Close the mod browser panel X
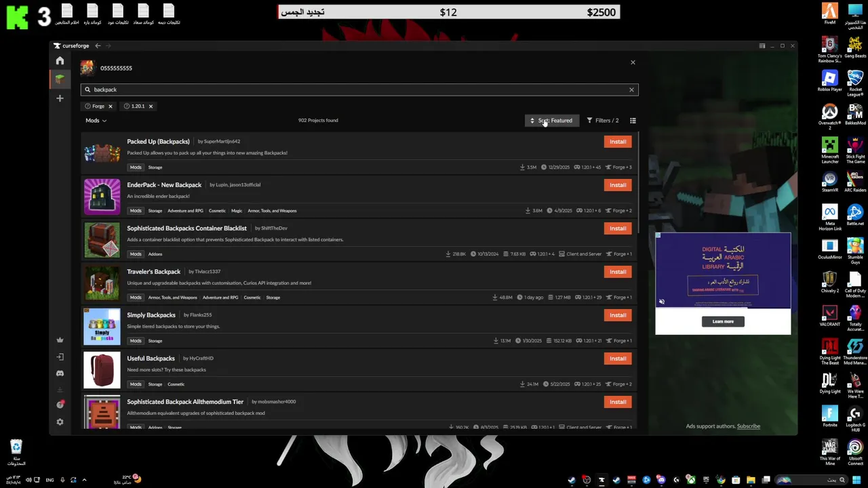Screen dimensions: 868x488 [633, 62]
